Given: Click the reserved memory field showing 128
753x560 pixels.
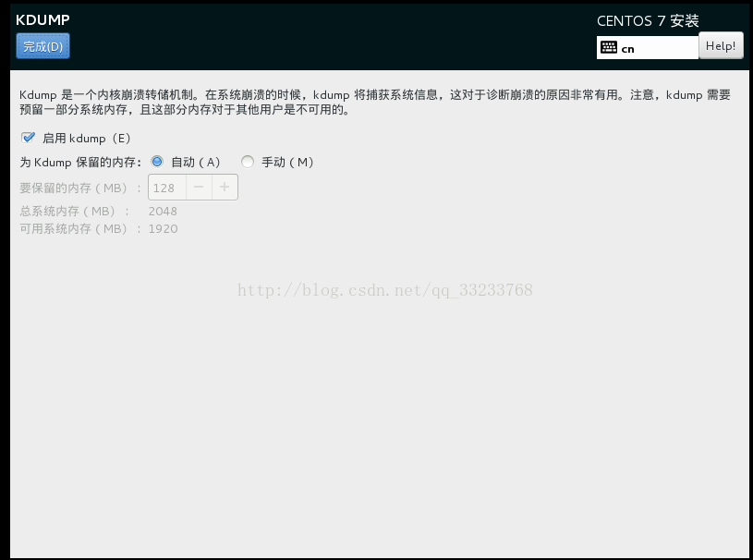Looking at the screenshot, I should click(x=167, y=188).
